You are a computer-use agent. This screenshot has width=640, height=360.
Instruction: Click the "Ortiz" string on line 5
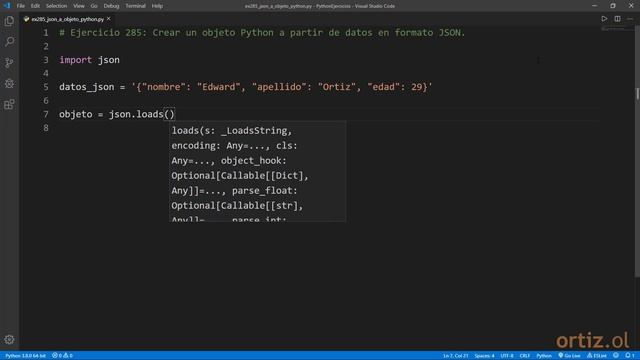(x=337, y=87)
